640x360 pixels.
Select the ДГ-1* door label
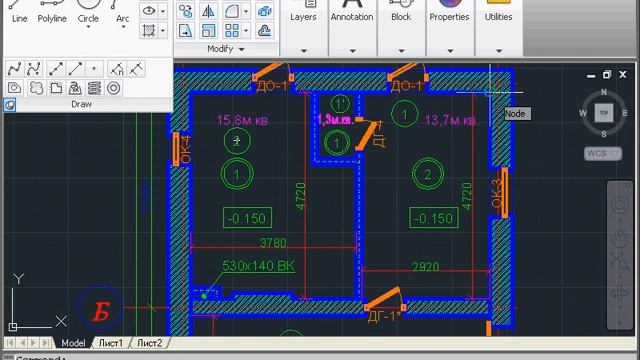coord(384,317)
